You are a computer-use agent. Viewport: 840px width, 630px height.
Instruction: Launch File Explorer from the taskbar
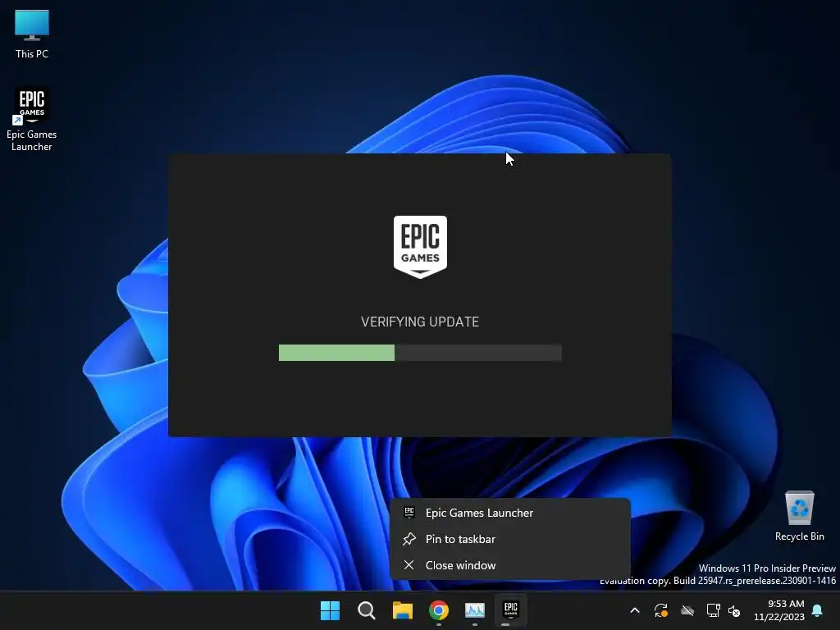point(402,610)
